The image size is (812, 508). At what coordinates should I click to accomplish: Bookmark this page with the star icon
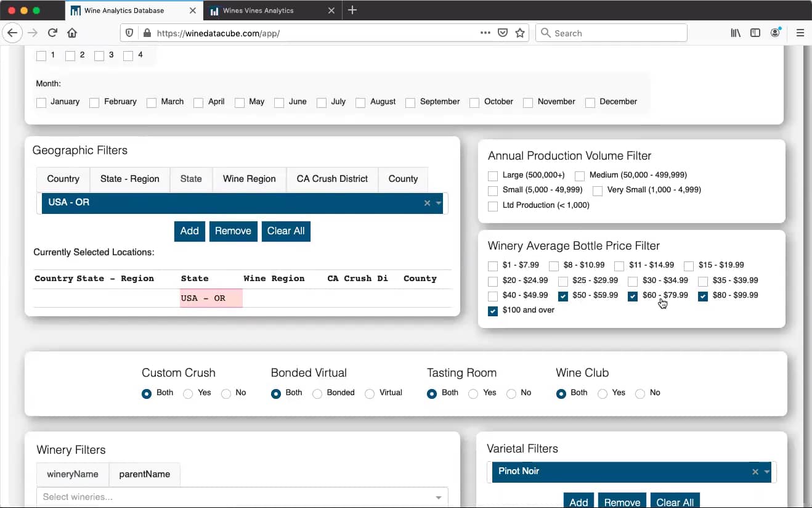pyautogui.click(x=520, y=33)
